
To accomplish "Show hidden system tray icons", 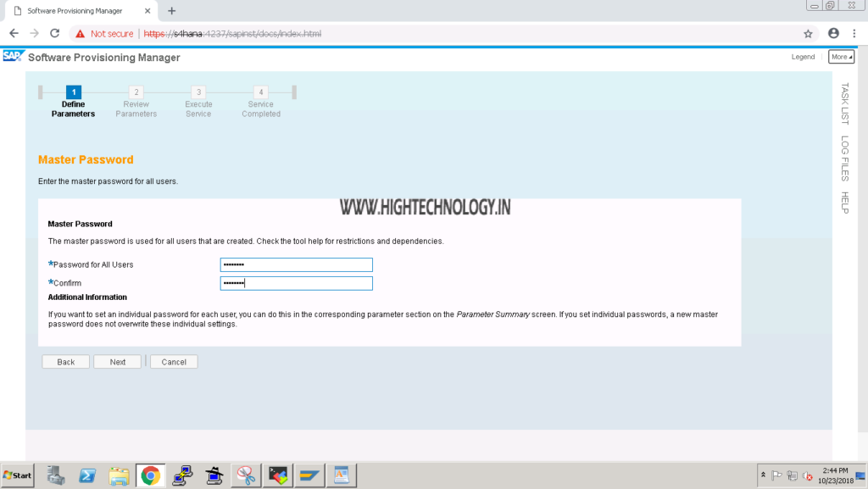I will click(763, 475).
